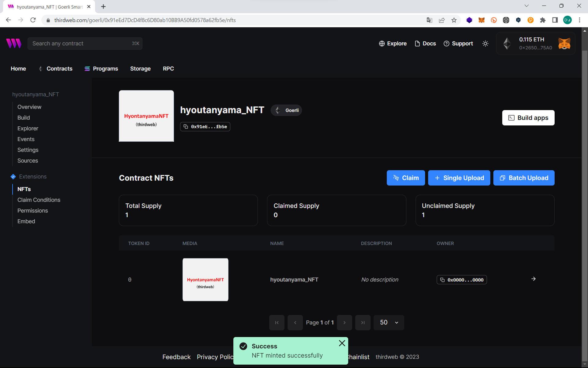Toggle the light/dark theme sun icon
Image resolution: width=588 pixels, height=368 pixels.
pyautogui.click(x=485, y=44)
